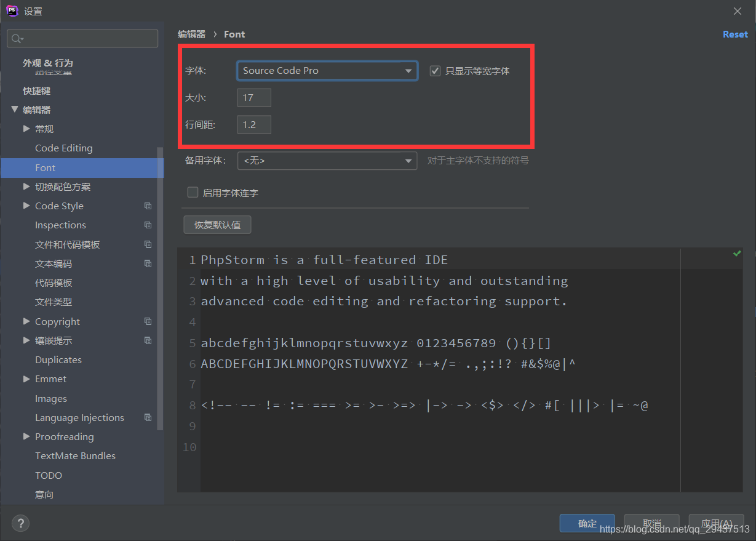
Task: Click the 大小 font size field
Action: tap(254, 98)
